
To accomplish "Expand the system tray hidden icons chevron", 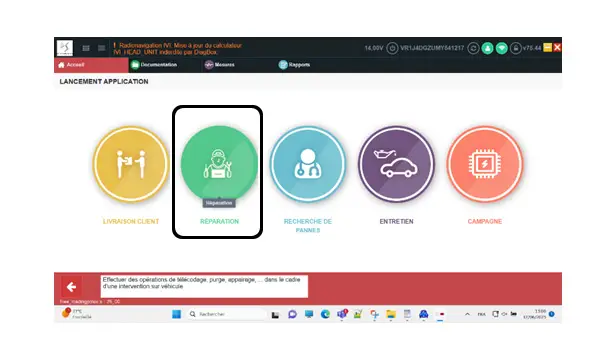I will (x=467, y=314).
